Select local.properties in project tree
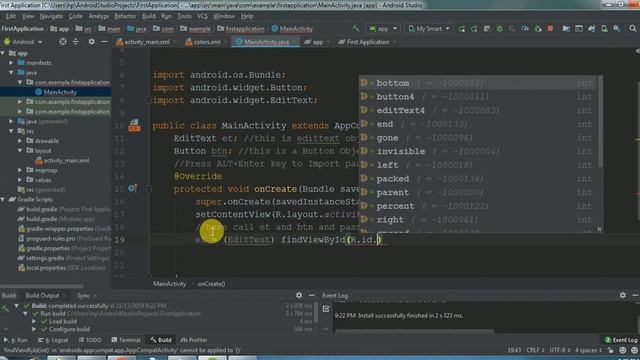 (62, 268)
